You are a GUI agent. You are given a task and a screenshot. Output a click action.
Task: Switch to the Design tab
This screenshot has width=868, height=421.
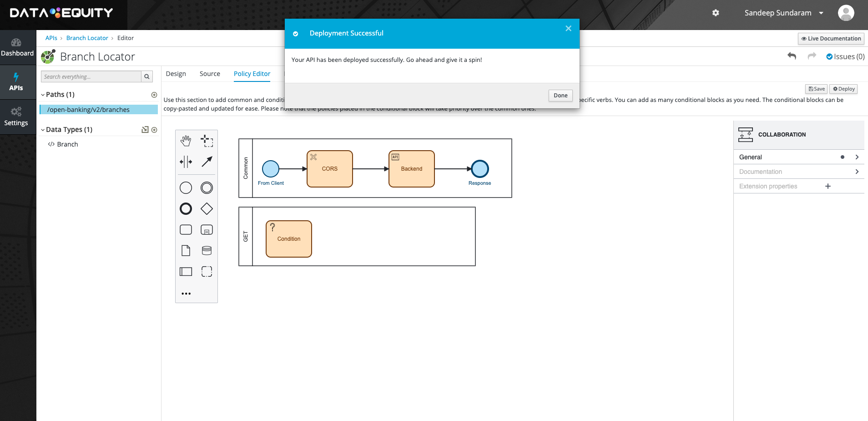click(176, 74)
